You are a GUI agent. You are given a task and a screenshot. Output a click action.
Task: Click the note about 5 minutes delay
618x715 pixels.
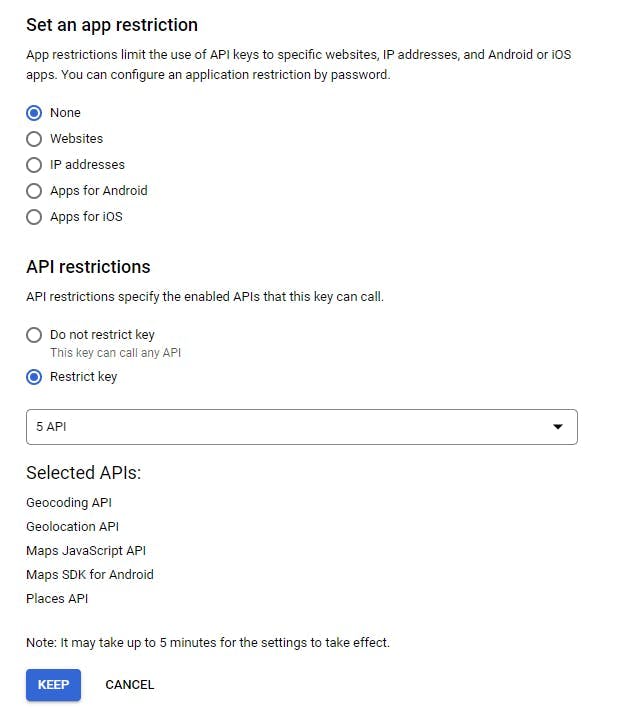click(208, 643)
